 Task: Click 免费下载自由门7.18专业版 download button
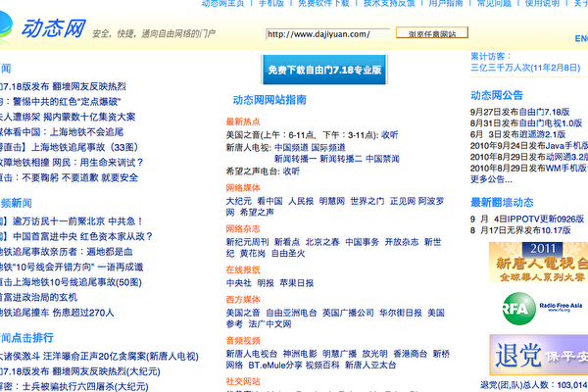(329, 71)
